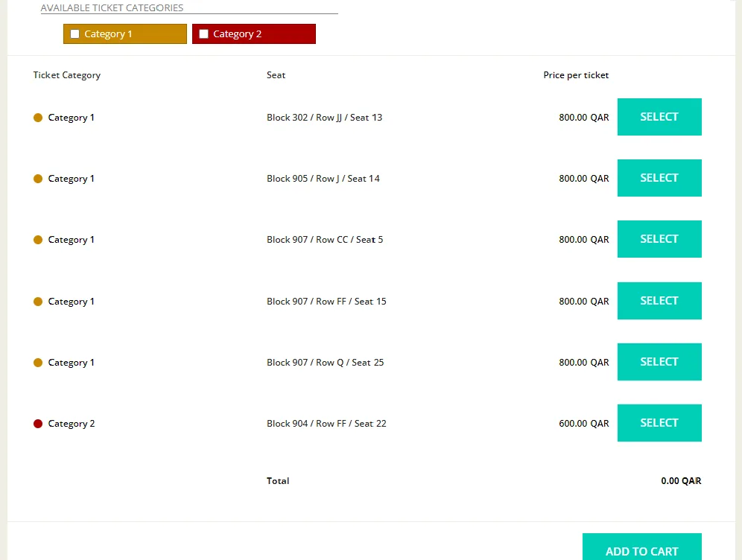The height and width of the screenshot is (560, 742).
Task: Select Block 904 Row FF Seat 22 ticket
Action: pyautogui.click(x=659, y=423)
